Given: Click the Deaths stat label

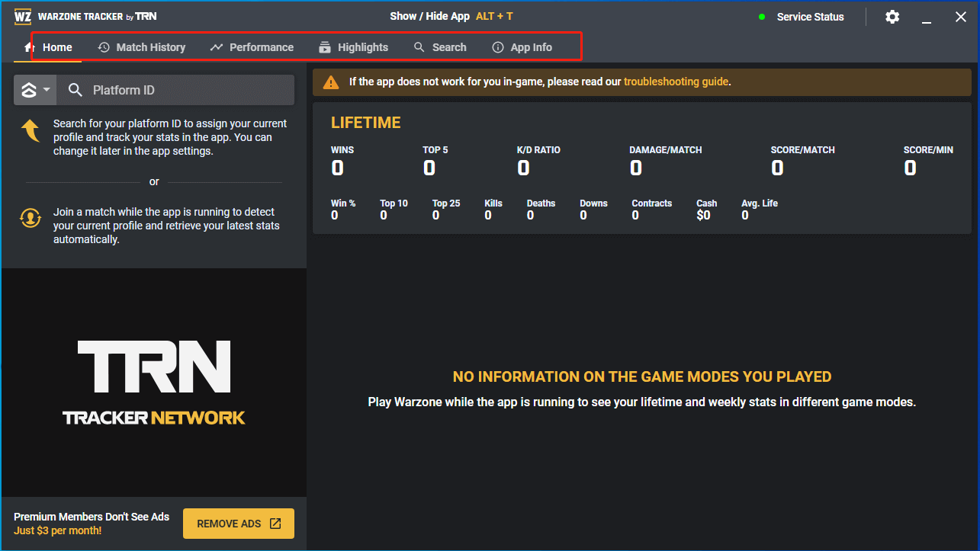Looking at the screenshot, I should (541, 203).
